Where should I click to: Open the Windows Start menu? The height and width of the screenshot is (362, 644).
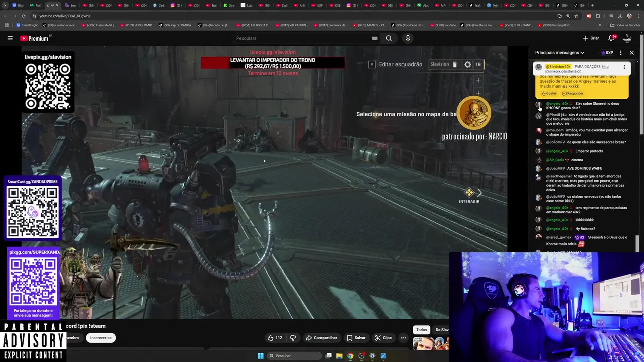point(260,356)
